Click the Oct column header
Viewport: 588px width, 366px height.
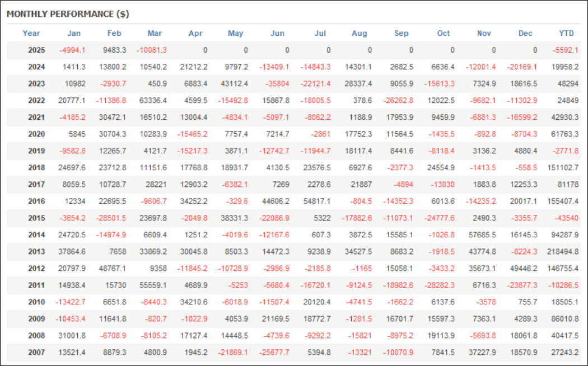click(x=444, y=34)
